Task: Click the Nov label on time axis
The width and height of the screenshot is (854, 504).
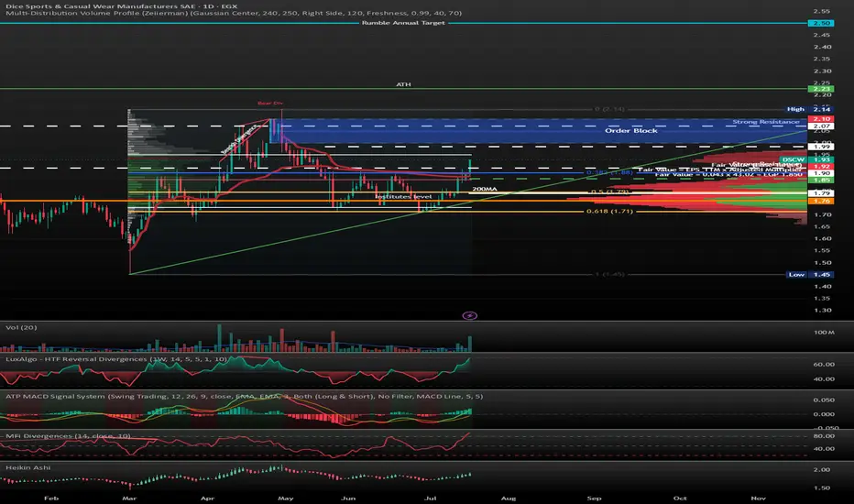Action: tap(758, 498)
